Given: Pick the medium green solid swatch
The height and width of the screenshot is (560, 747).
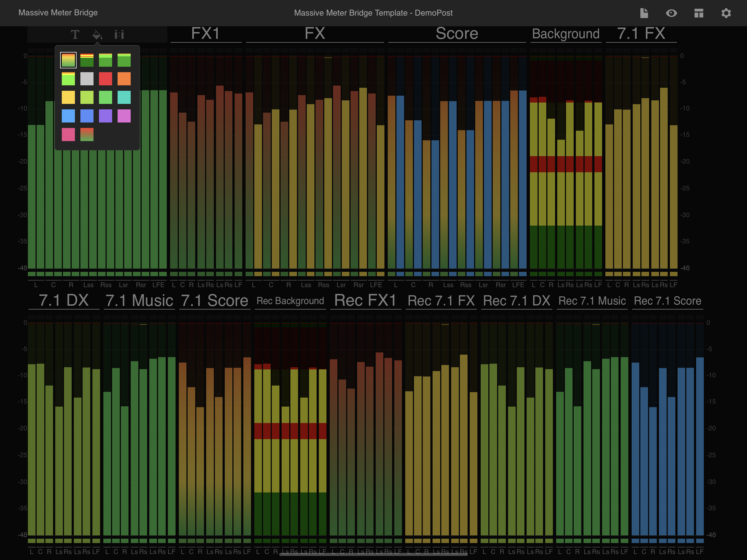Looking at the screenshot, I should pos(105,97).
